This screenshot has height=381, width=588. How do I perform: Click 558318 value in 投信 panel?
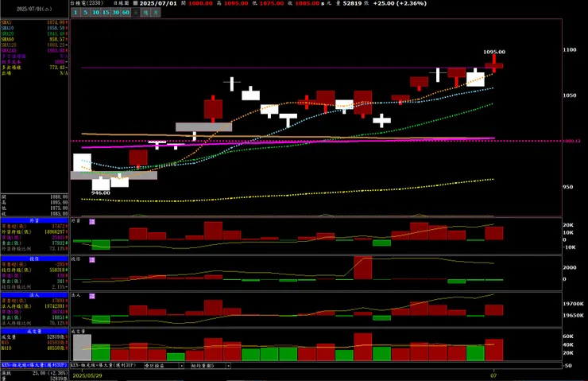click(57, 270)
